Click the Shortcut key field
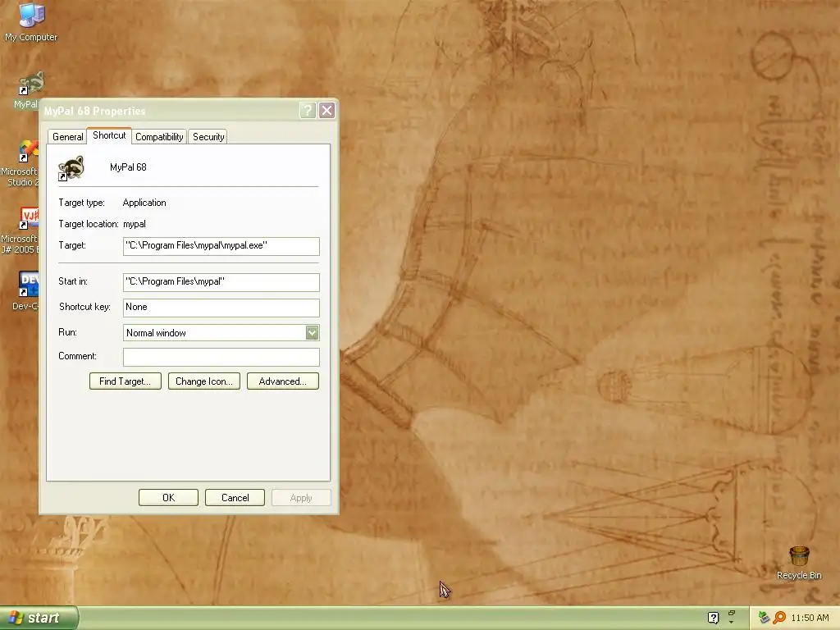 [221, 308]
